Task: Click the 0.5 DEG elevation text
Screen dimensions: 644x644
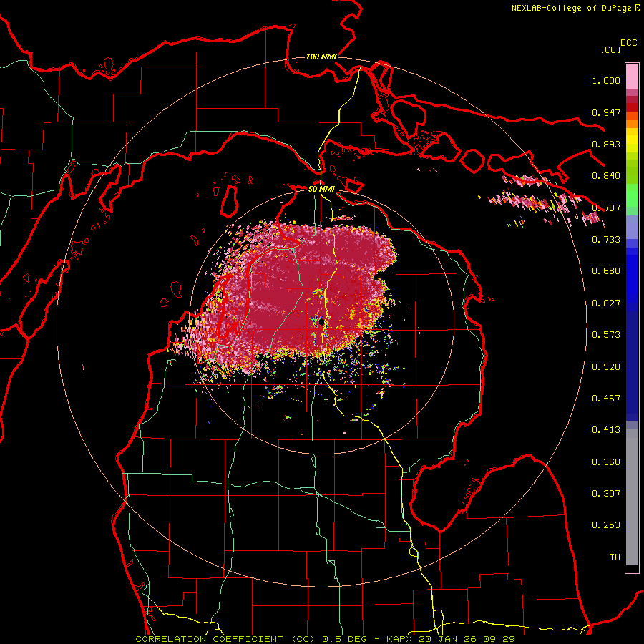Action: [346, 639]
